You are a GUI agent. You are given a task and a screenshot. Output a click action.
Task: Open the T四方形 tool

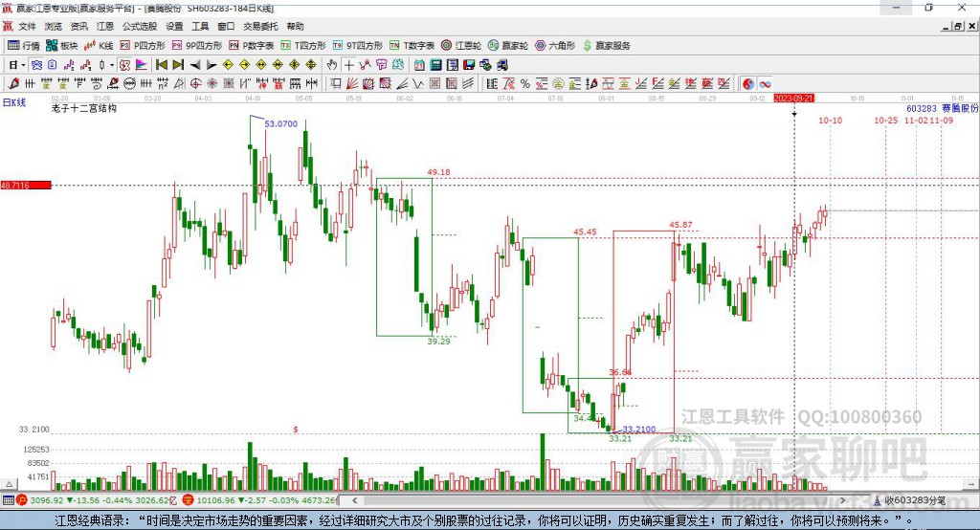(x=303, y=46)
